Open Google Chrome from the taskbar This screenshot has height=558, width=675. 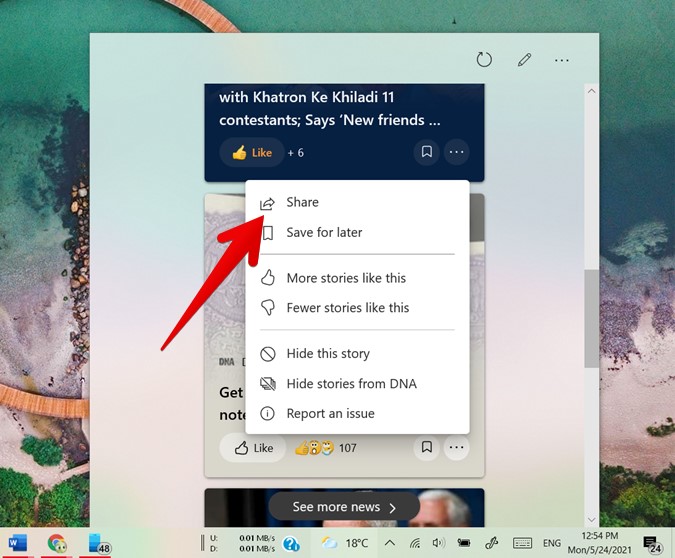57,543
